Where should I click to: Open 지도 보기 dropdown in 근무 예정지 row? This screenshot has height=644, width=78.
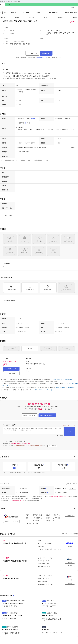(72, 147)
